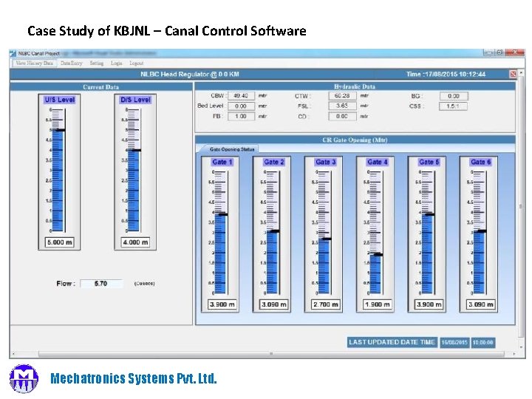Close the NLBC Canal Project window
The width and height of the screenshot is (532, 399).
point(515,52)
